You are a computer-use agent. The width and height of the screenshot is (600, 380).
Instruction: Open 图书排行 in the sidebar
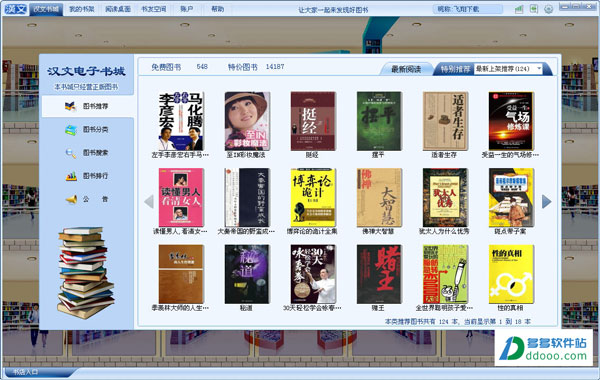[88, 176]
